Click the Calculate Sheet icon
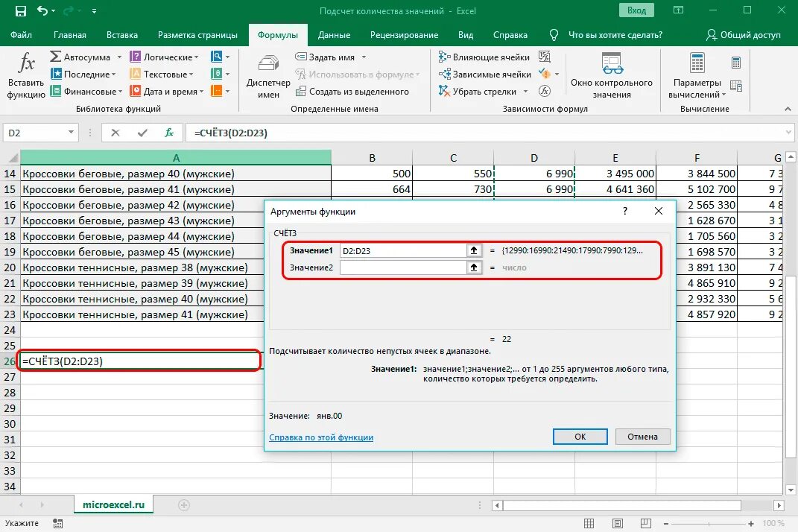 (736, 86)
